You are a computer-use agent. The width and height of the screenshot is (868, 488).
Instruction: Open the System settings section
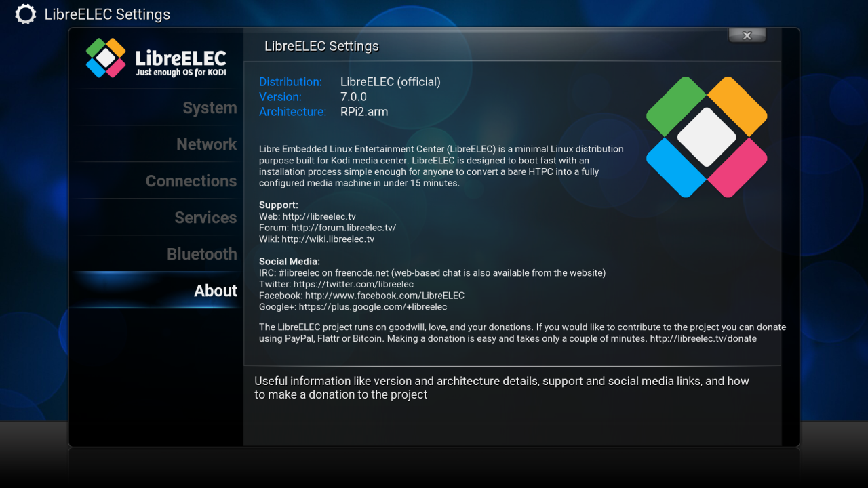coord(210,107)
